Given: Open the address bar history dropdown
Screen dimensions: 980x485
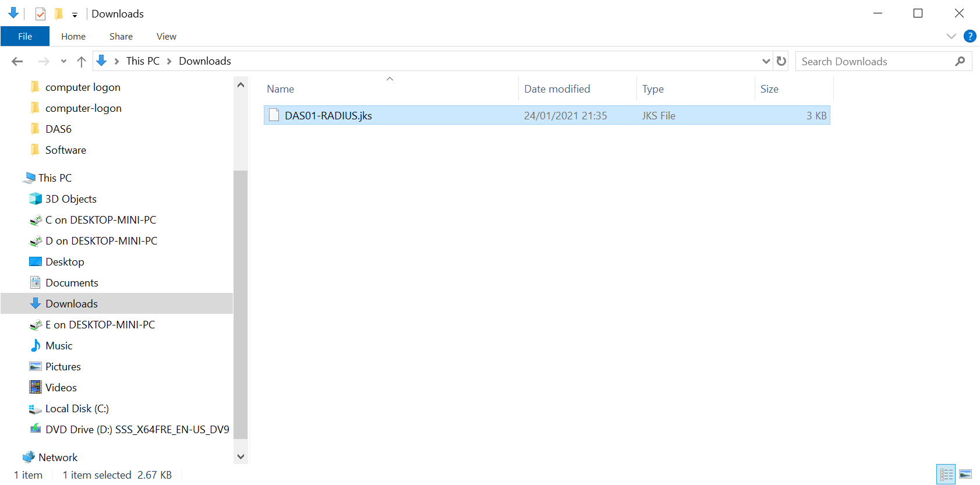Looking at the screenshot, I should pos(766,61).
